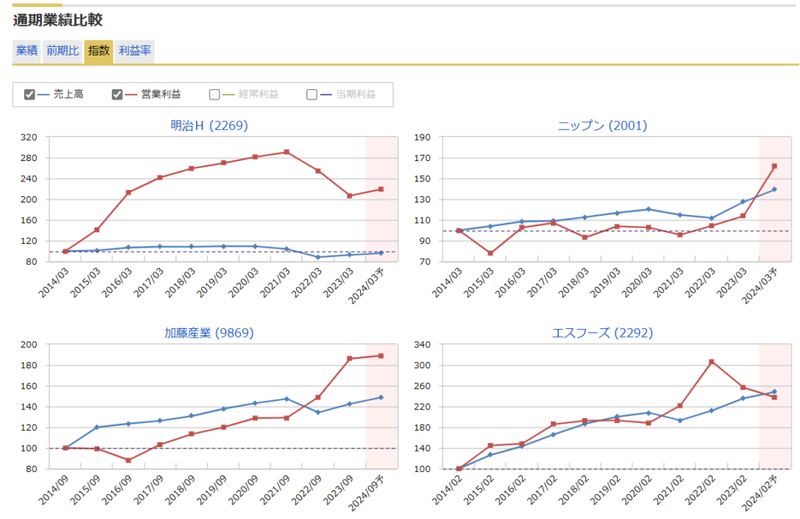Enable the 当期利益 checkbox
Image resolution: width=800 pixels, height=519 pixels.
click(312, 94)
